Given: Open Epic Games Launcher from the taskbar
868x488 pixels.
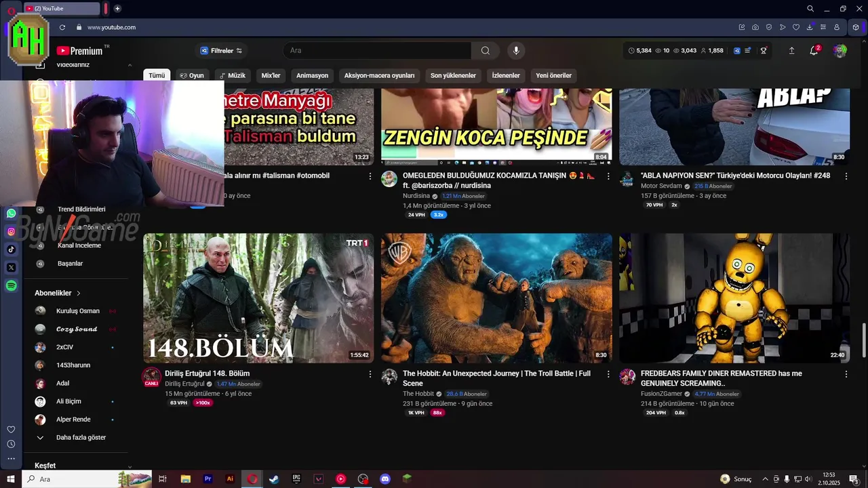Looking at the screenshot, I should 296,479.
